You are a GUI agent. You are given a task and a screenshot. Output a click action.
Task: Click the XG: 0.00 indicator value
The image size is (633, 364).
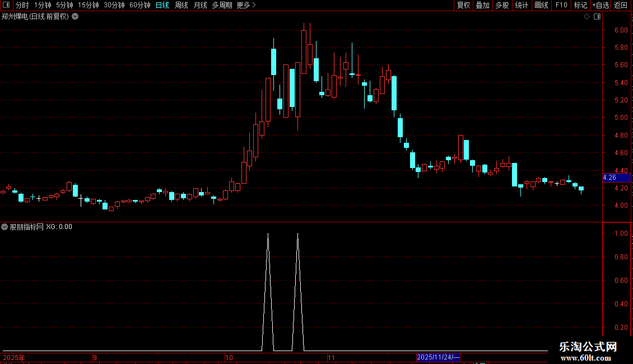tap(59, 227)
